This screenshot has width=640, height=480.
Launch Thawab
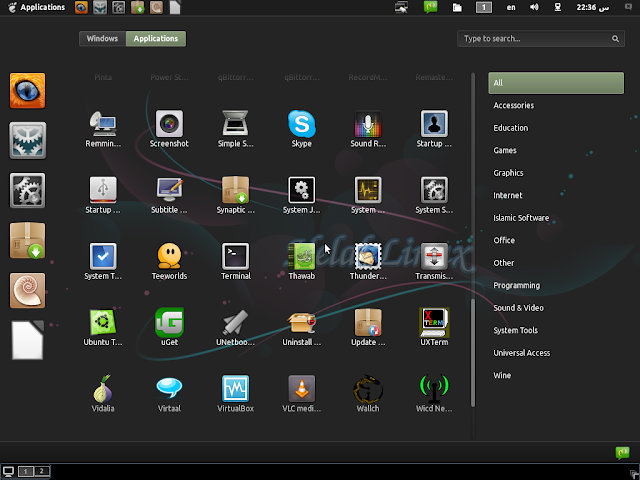(301, 261)
